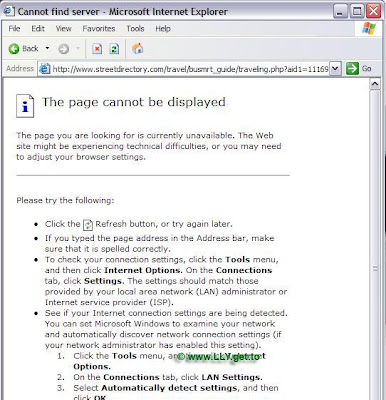
Task: Click the page icon in Address bar
Action: pos(45,69)
